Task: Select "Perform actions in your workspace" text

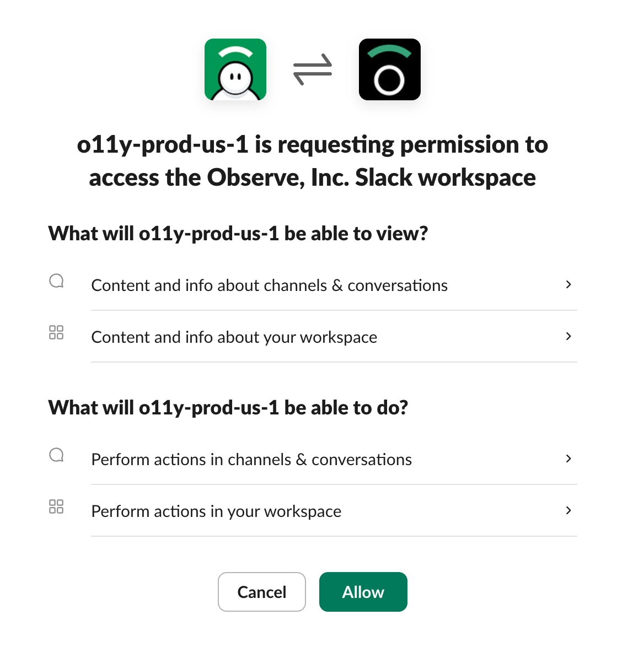Action: coord(216,511)
